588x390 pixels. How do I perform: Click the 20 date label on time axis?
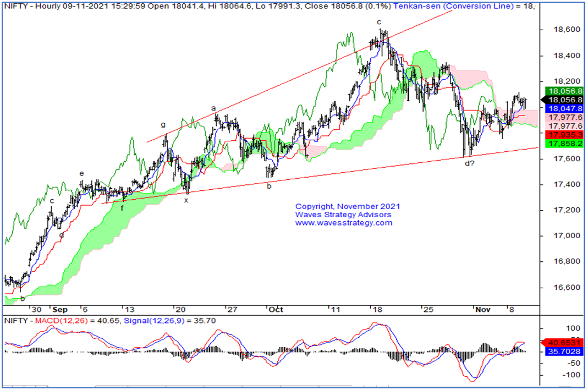point(181,310)
